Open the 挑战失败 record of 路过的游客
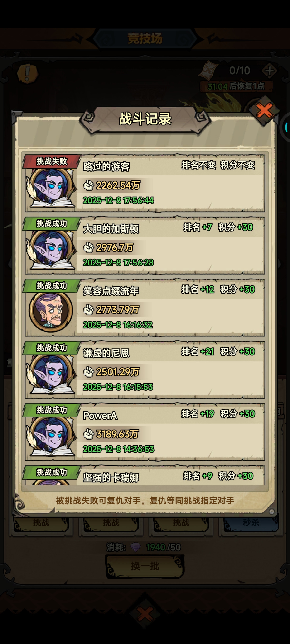The height and width of the screenshot is (644, 290). [145, 183]
